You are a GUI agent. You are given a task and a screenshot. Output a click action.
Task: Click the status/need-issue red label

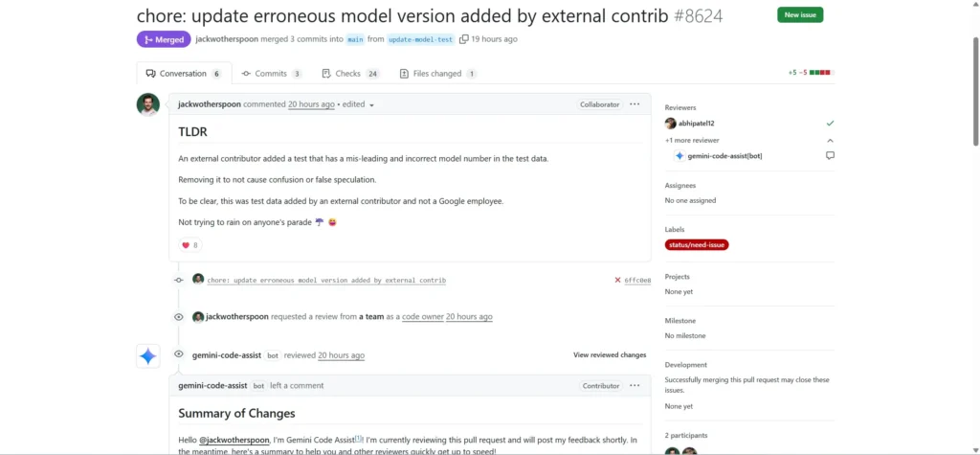697,245
